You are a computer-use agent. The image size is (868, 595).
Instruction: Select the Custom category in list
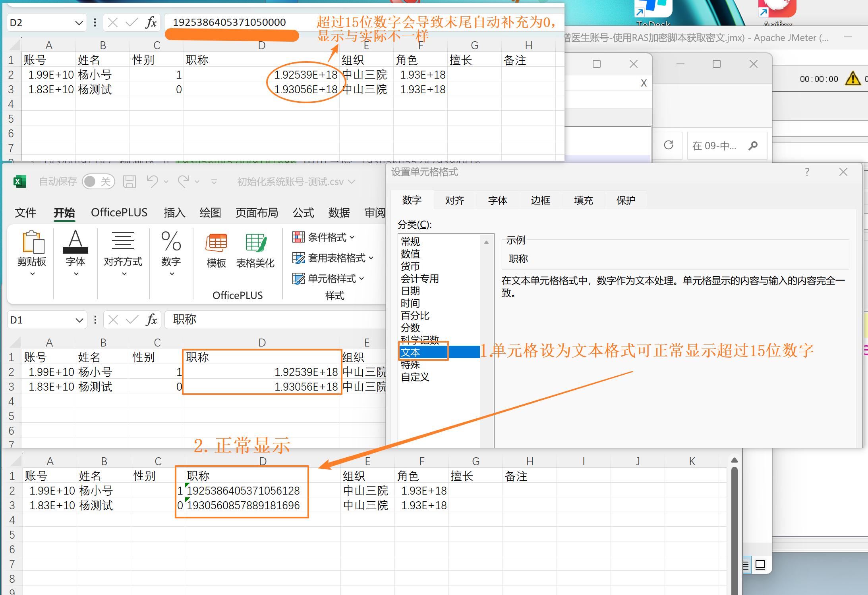click(x=415, y=377)
